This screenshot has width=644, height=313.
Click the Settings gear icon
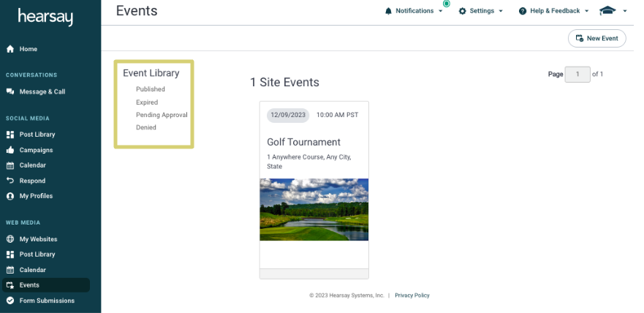(463, 11)
